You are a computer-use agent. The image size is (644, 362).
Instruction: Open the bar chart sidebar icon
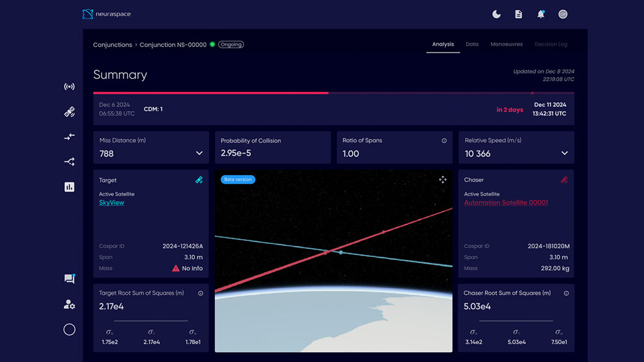(x=69, y=187)
